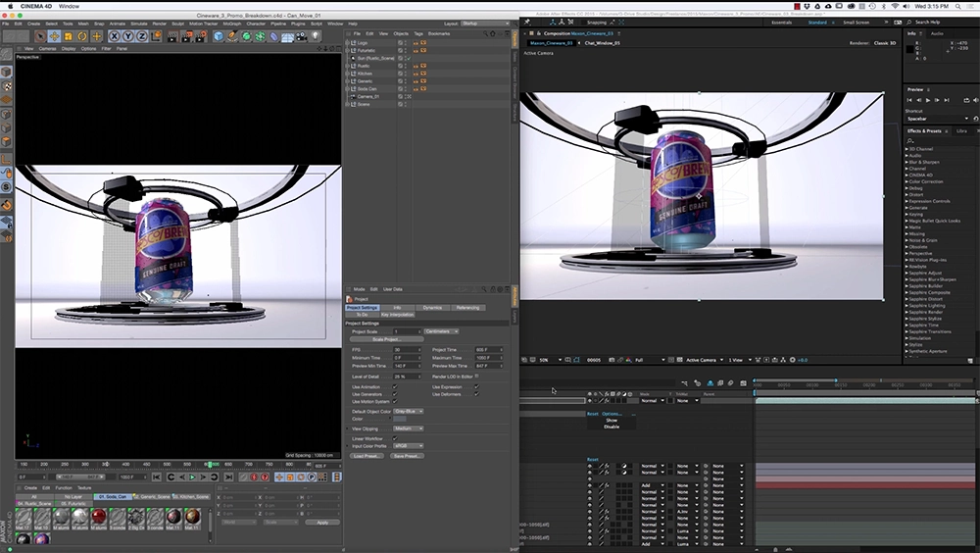The width and height of the screenshot is (980, 553).
Task: Click the Options link in layer effect
Action: pyautogui.click(x=612, y=414)
